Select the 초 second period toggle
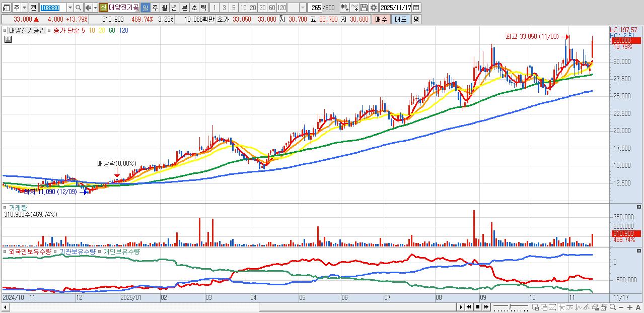 (x=194, y=8)
